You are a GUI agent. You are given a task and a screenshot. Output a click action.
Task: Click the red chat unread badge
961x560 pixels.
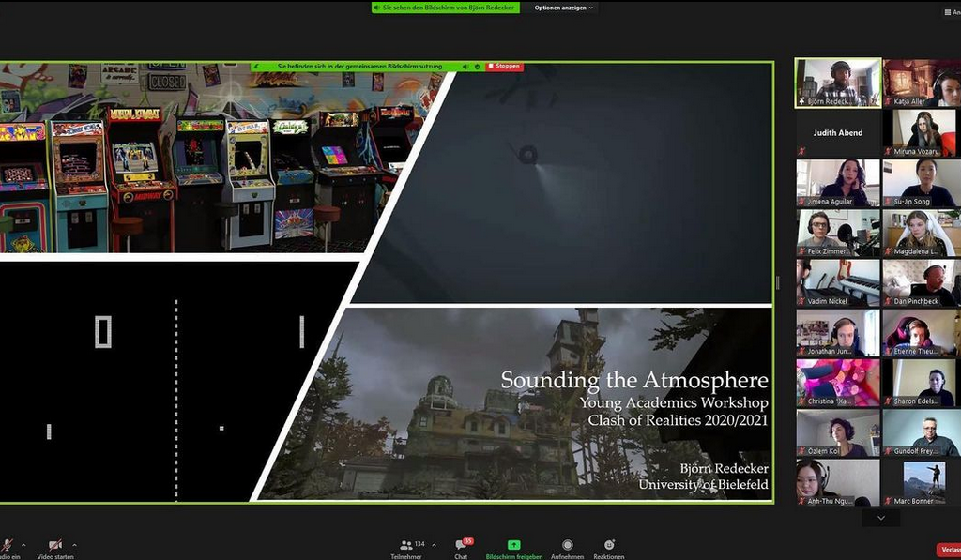[467, 541]
